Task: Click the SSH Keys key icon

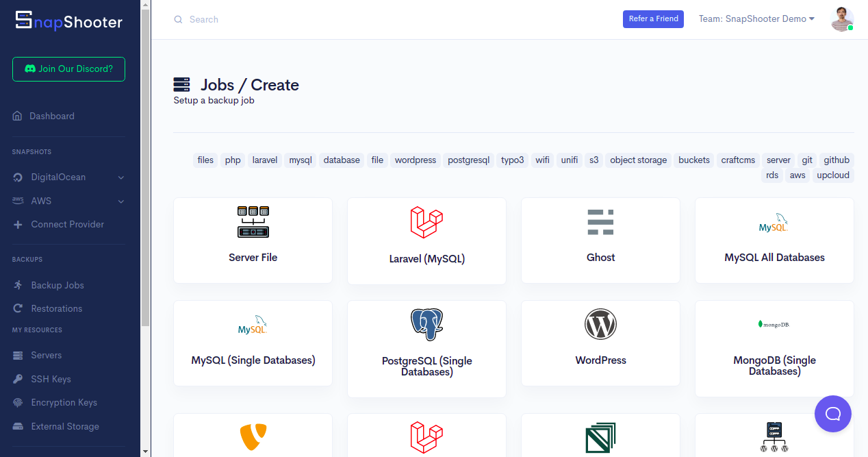Action: click(x=18, y=379)
